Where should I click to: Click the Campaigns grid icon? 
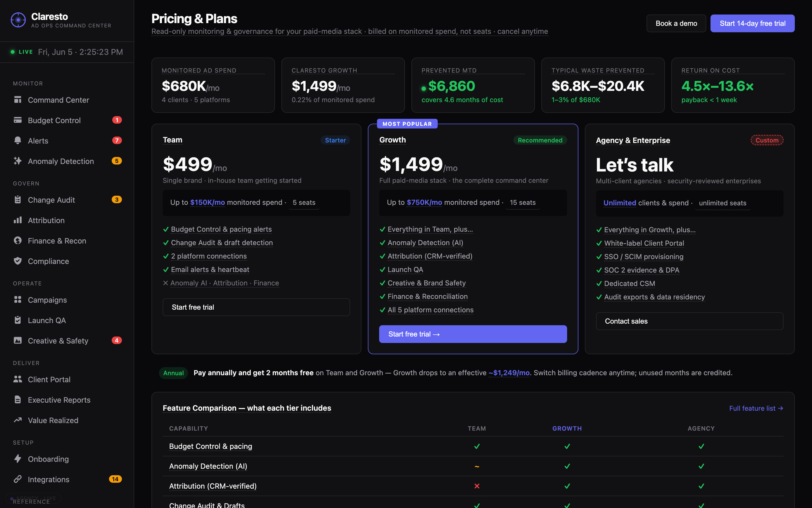pyautogui.click(x=18, y=300)
